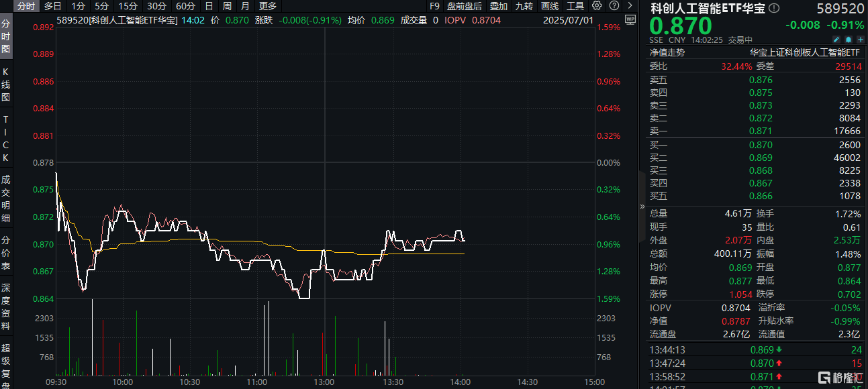The width and height of the screenshot is (868, 389).
Task: Click the 净值走势 link
Action: click(667, 52)
